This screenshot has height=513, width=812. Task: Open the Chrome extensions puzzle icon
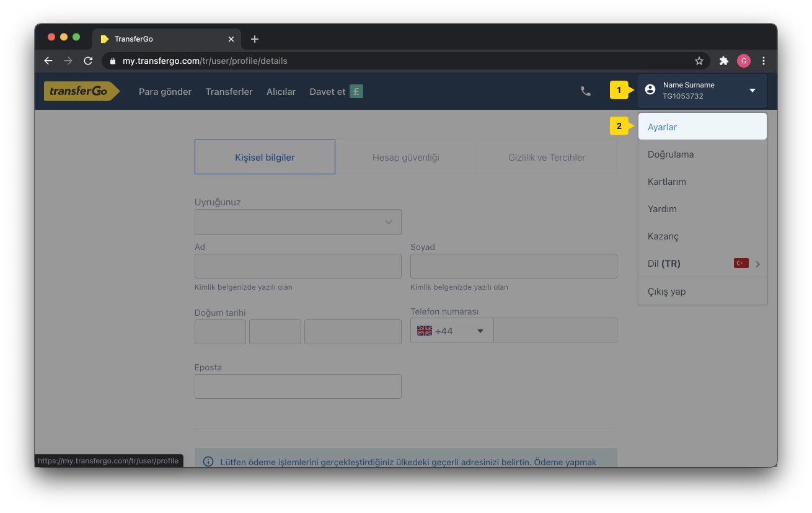coord(723,61)
